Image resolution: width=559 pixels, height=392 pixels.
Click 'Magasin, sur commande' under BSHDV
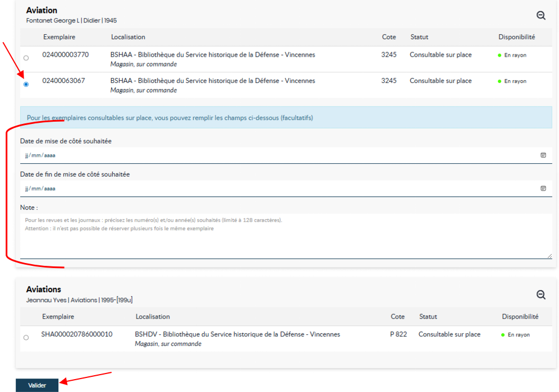coord(168,344)
